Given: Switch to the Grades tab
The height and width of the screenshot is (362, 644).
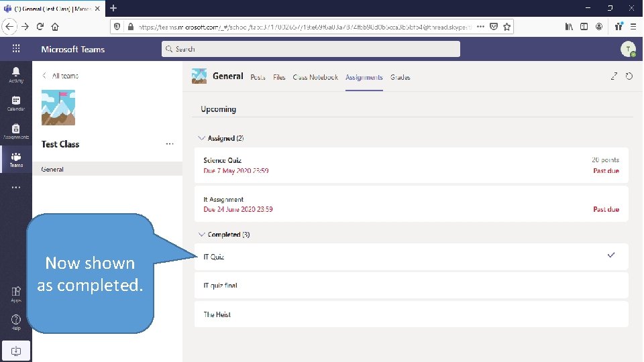Looking at the screenshot, I should 400,77.
